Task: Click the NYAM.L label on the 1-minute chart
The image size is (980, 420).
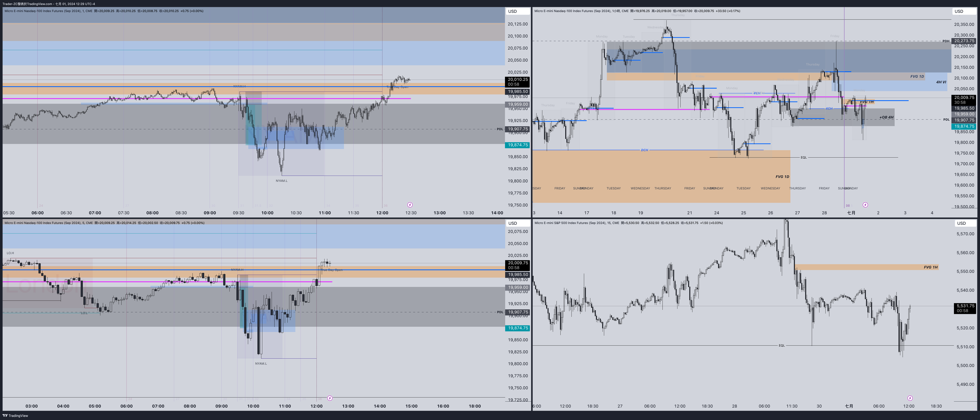Action: point(282,181)
